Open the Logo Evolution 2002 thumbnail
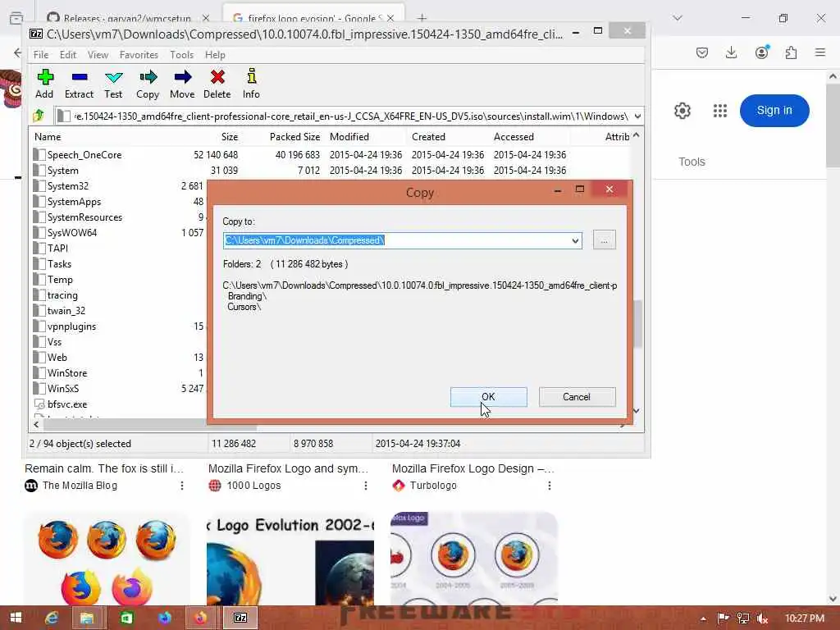Image resolution: width=840 pixels, height=630 pixels. 290,559
